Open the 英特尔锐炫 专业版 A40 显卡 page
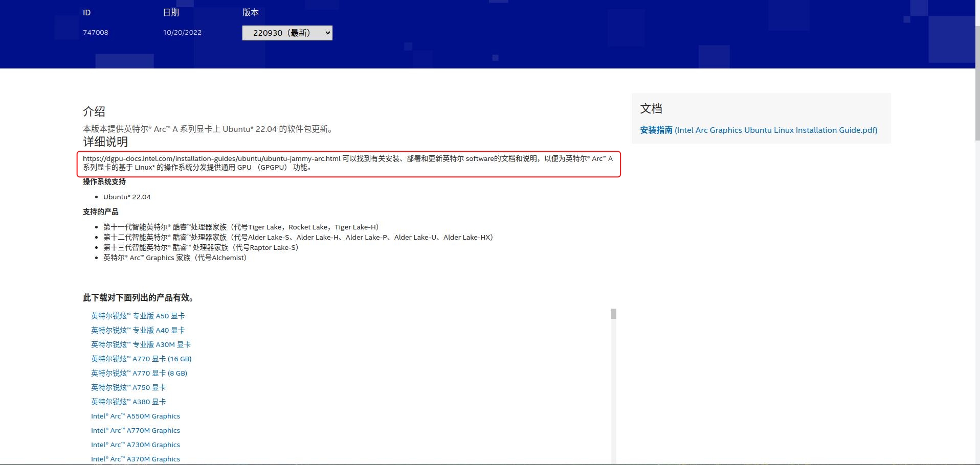The image size is (980, 465). 137,330
